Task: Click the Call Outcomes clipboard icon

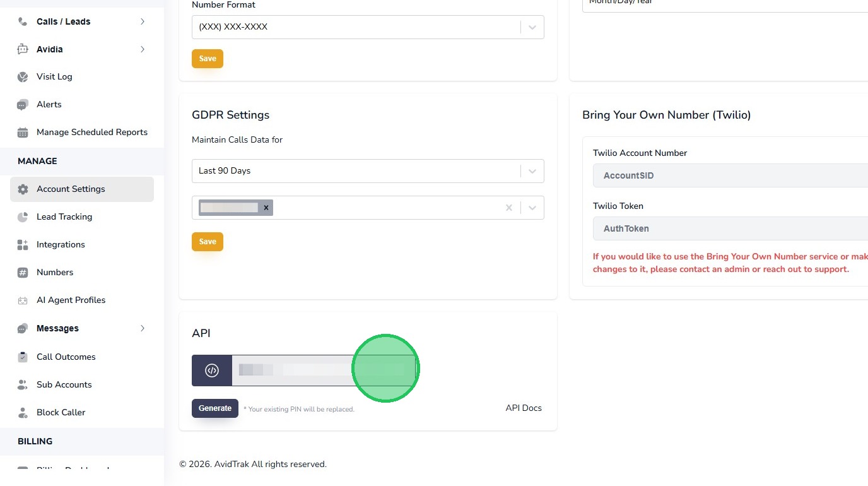Action: click(x=23, y=357)
